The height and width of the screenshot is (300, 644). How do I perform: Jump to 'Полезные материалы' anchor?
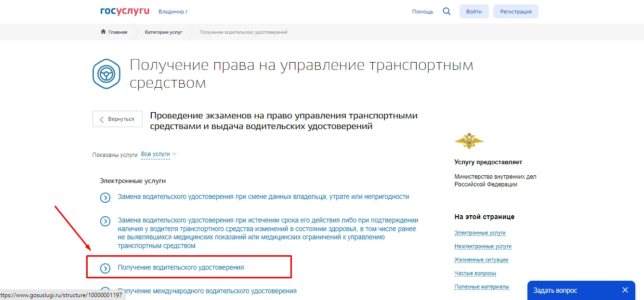pos(481,287)
